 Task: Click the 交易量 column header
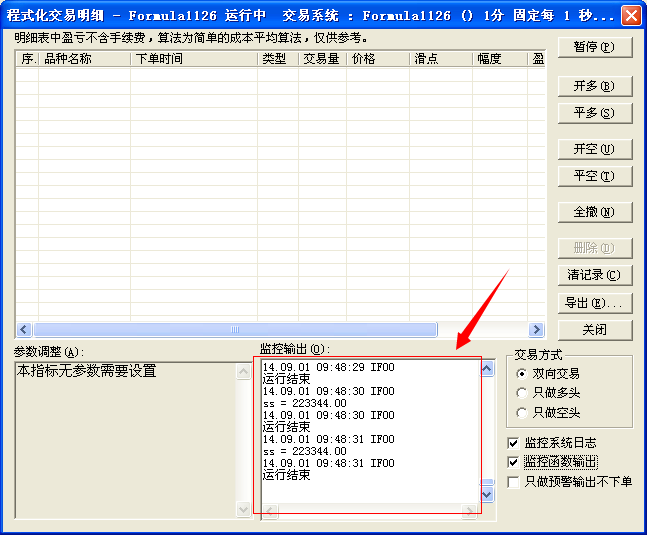coord(323,59)
